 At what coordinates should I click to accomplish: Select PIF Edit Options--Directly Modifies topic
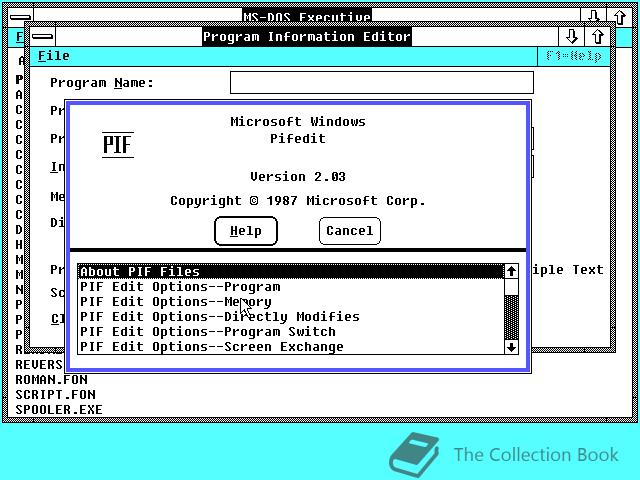(x=291, y=317)
